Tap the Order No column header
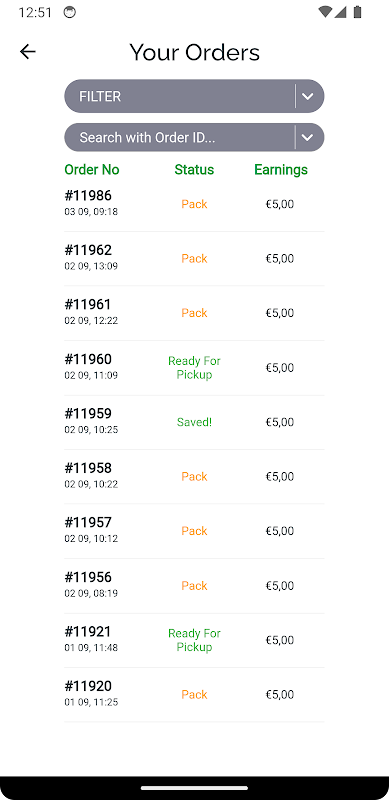 92,169
